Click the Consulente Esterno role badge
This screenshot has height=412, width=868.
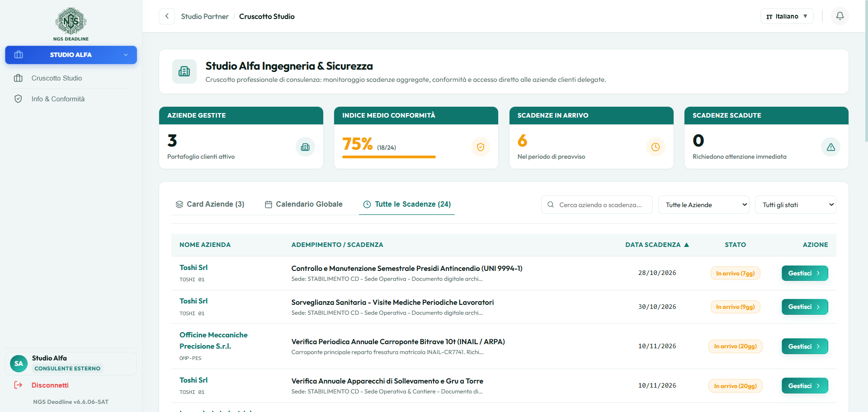point(67,369)
